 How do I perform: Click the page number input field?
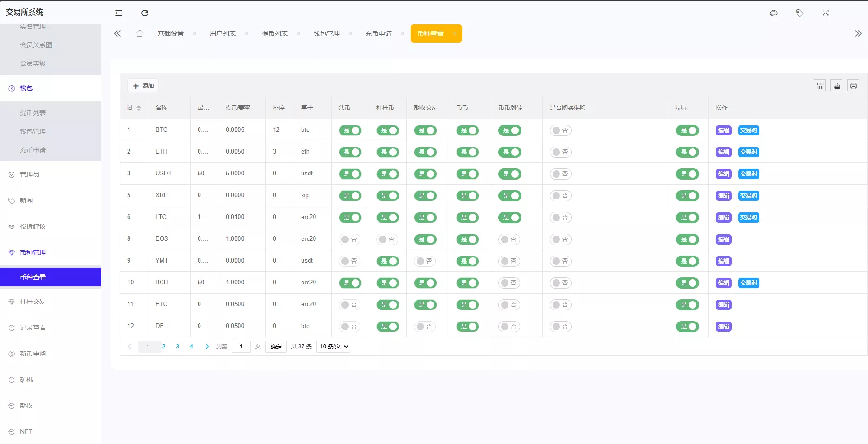[241, 347]
